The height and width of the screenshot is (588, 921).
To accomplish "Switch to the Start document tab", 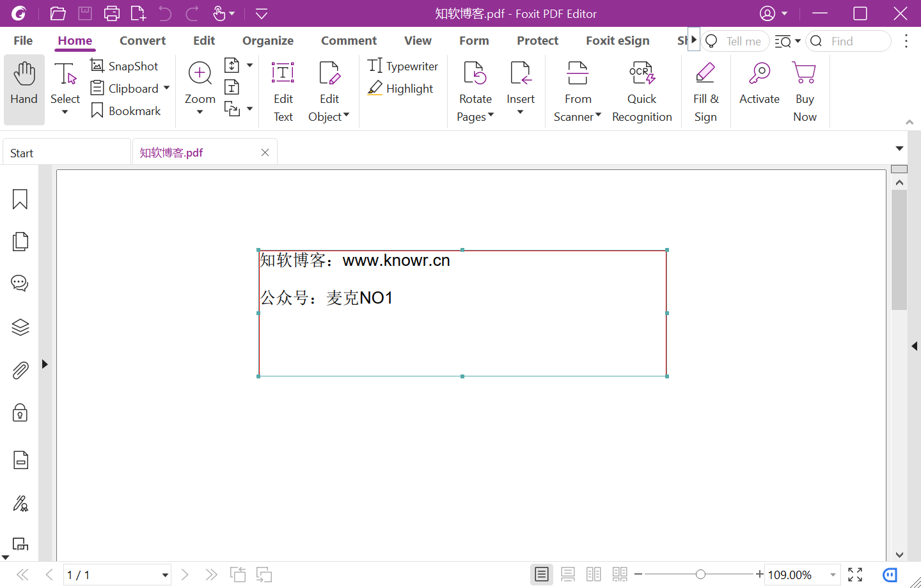I will (67, 153).
